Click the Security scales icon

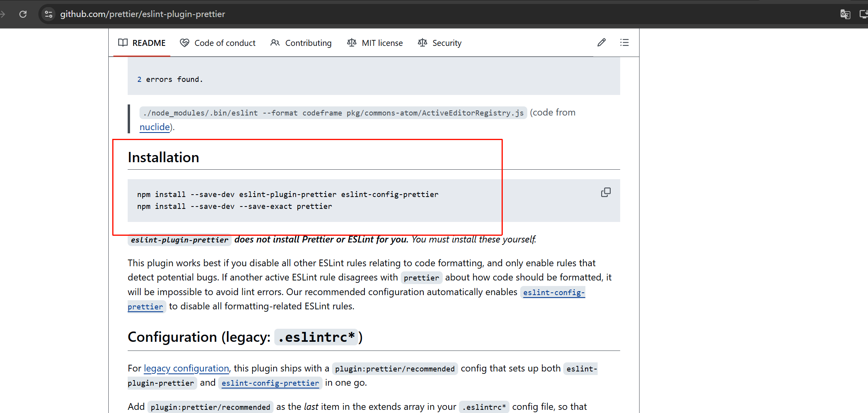[423, 43]
